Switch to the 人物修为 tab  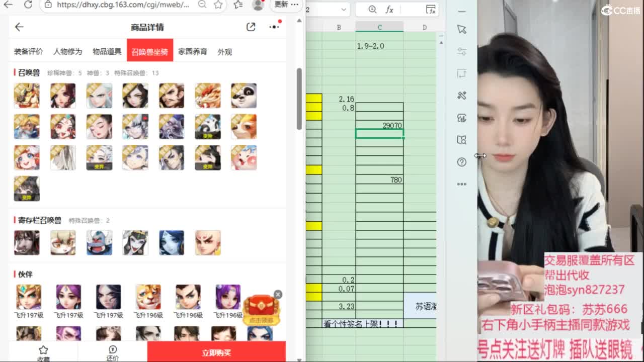tap(68, 51)
